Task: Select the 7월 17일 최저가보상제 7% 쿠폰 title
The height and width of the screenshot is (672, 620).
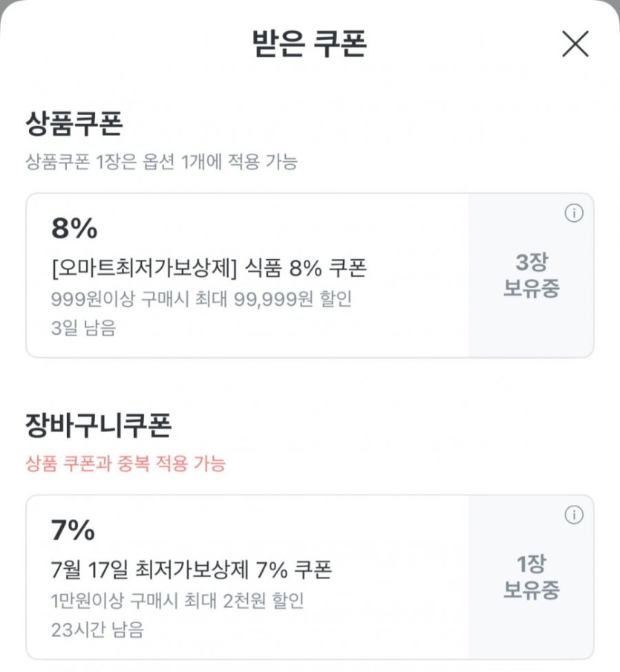Action: click(x=192, y=570)
